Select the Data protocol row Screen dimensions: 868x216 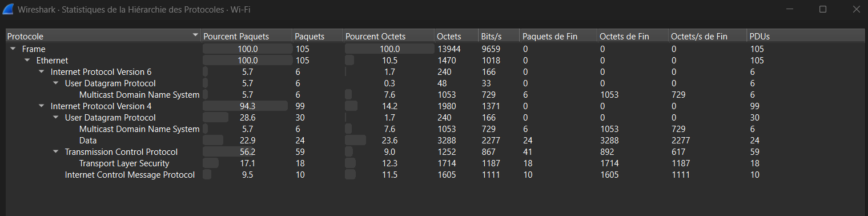[x=434, y=141]
